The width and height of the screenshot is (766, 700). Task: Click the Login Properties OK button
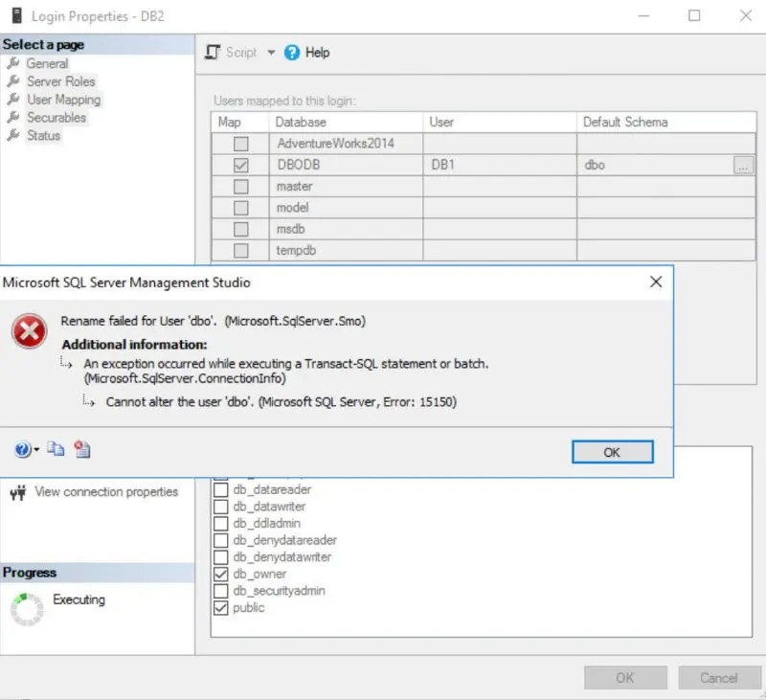click(625, 678)
